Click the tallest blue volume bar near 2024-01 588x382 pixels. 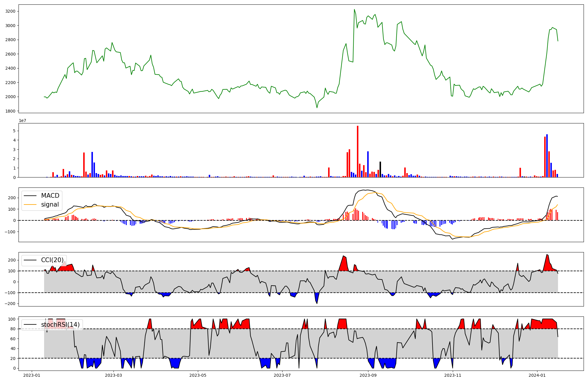(547, 156)
